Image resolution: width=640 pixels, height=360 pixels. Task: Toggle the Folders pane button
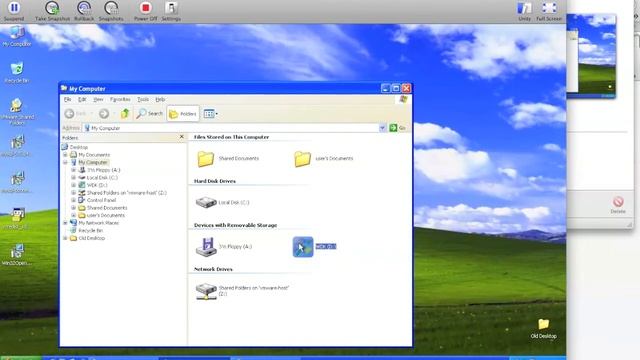(x=183, y=113)
